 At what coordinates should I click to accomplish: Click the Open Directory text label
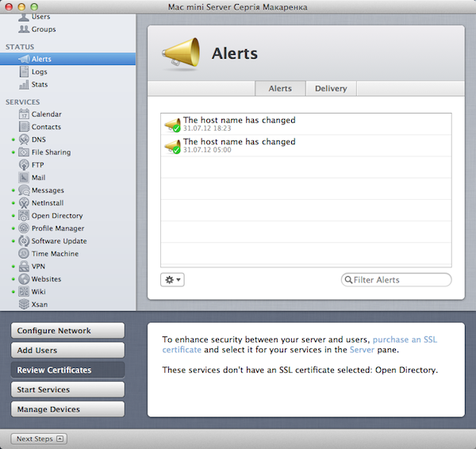click(x=57, y=216)
